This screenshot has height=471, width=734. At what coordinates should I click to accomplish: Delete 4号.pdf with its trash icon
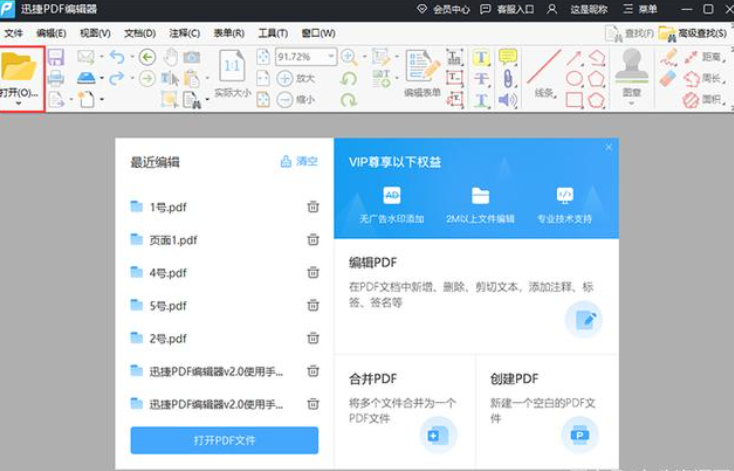(313, 272)
